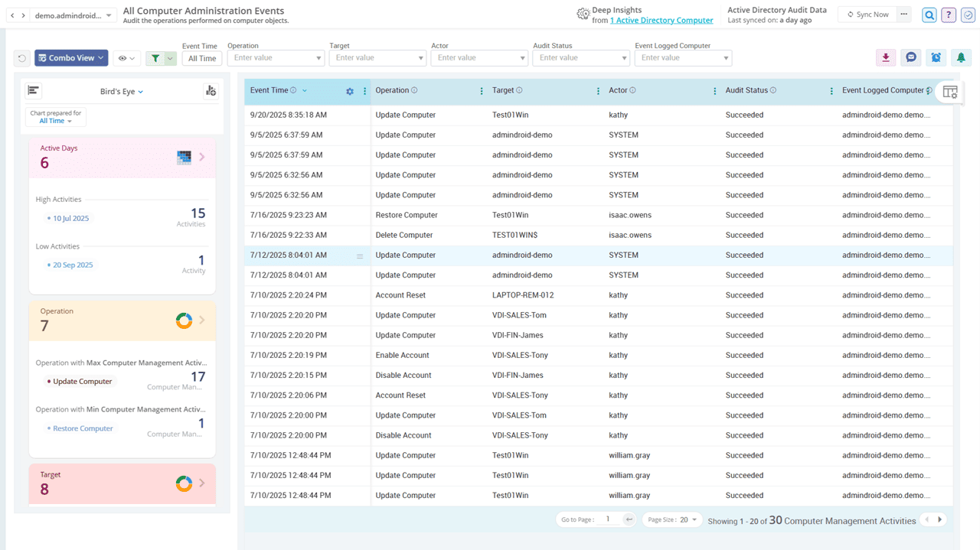Open the comments chat icon

[911, 57]
